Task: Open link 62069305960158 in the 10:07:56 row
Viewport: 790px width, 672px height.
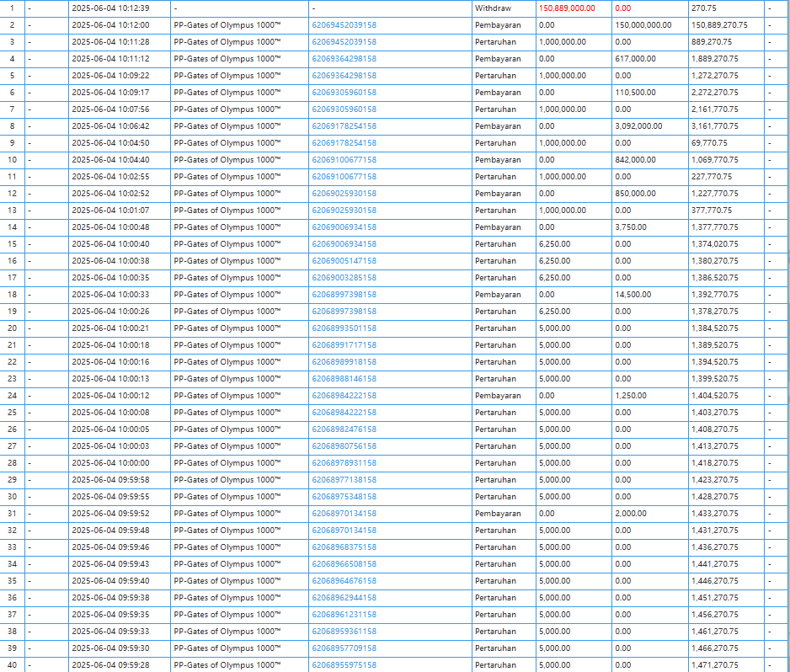Action: click(x=344, y=109)
